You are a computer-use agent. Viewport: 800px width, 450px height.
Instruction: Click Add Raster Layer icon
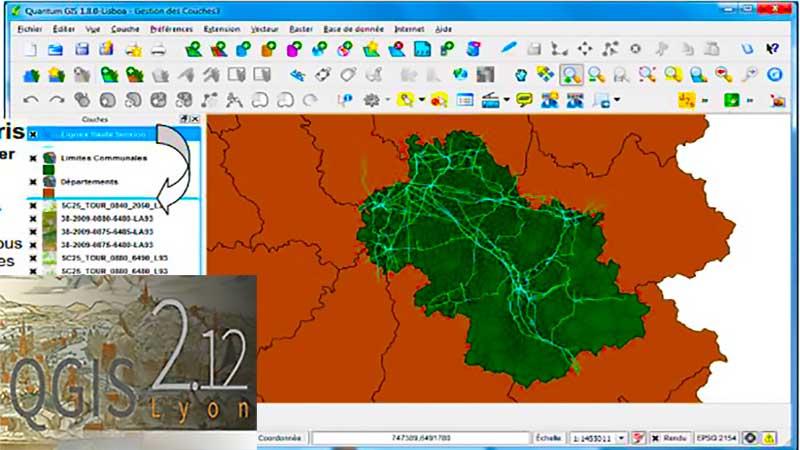point(218,49)
